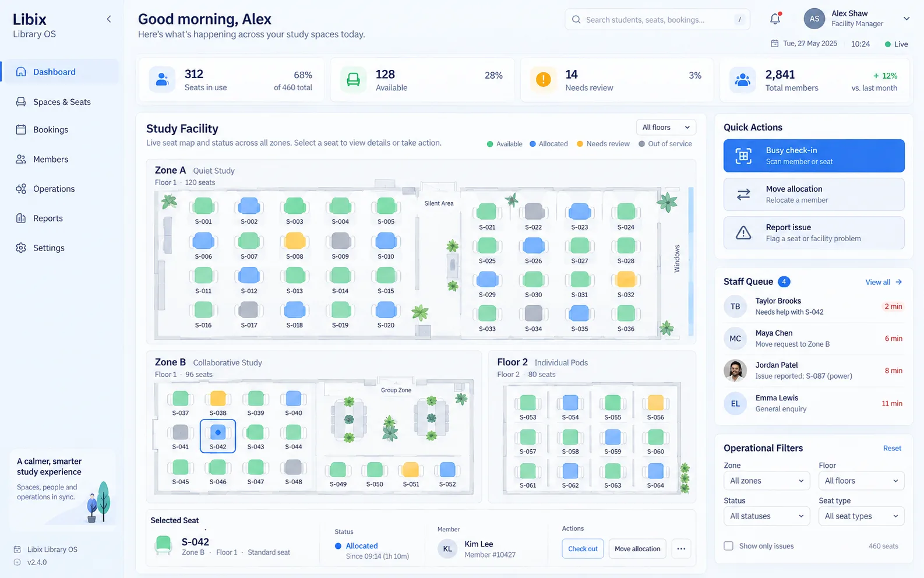The height and width of the screenshot is (578, 924).
Task: Open the Zone filter dropdown
Action: pos(767,481)
